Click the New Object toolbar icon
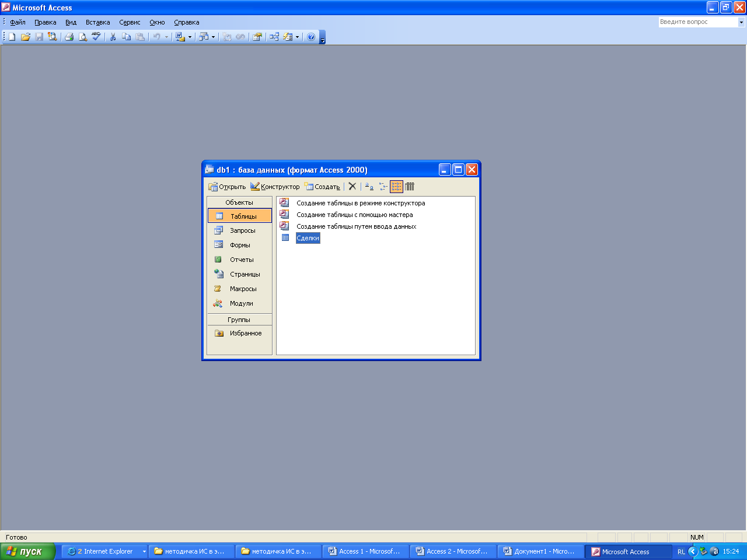747x560 pixels. coord(288,37)
